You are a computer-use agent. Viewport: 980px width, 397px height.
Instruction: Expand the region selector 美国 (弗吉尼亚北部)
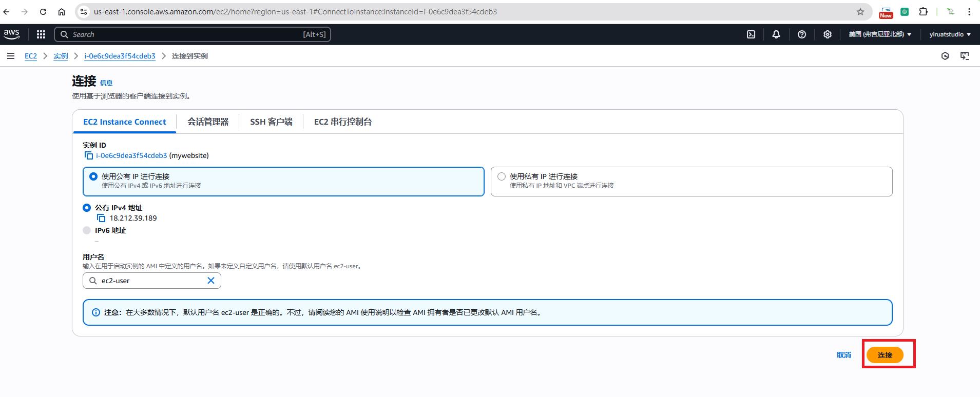coord(880,34)
